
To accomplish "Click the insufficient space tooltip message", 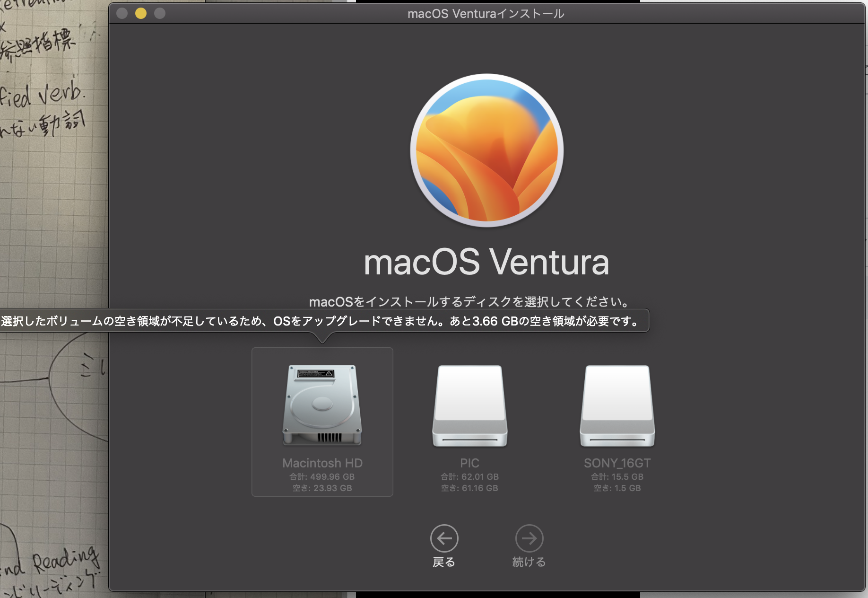I will point(320,321).
